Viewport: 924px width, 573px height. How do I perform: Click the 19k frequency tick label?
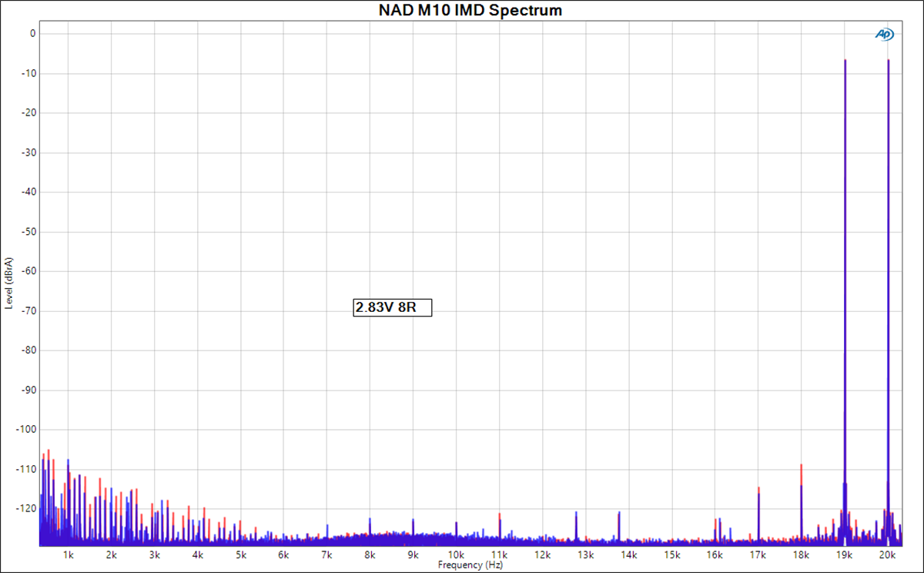click(x=845, y=555)
